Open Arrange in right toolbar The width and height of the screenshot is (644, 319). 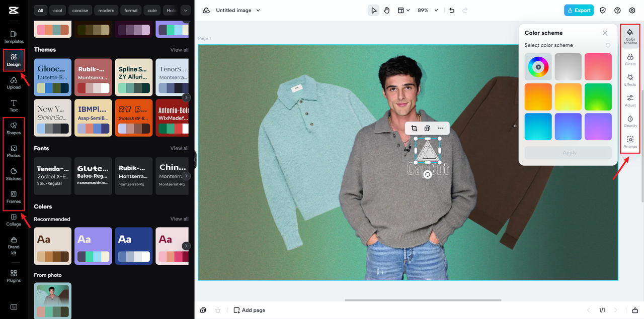tap(630, 142)
